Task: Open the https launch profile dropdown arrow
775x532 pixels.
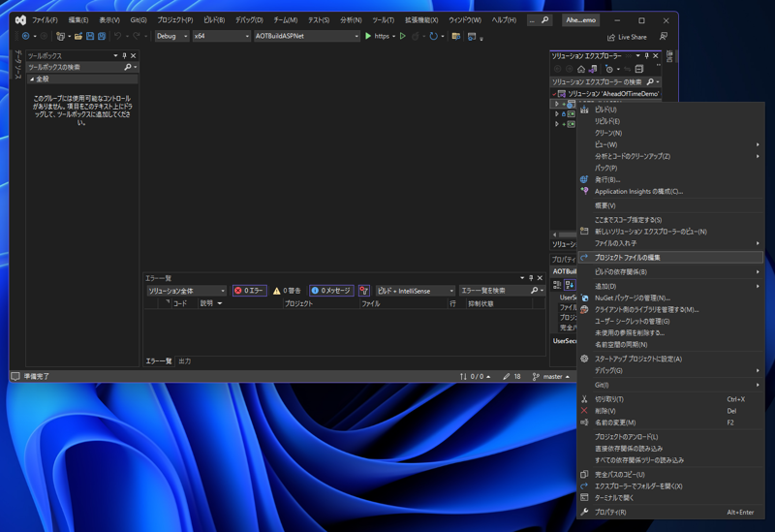Action: click(x=394, y=36)
